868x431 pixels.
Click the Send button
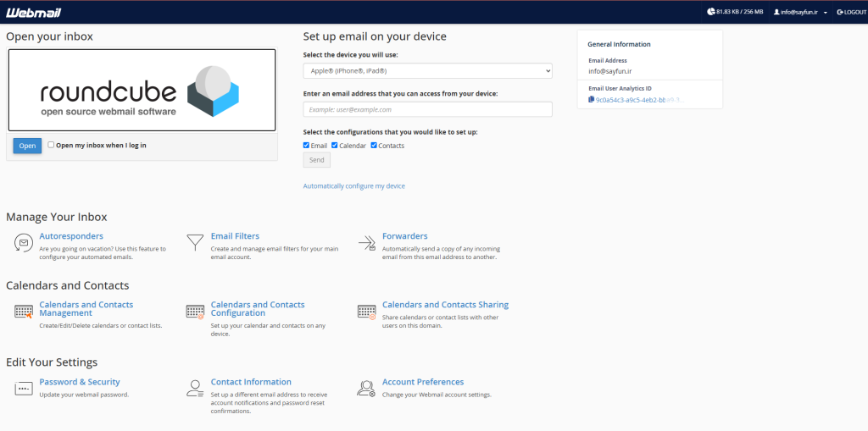click(x=317, y=160)
